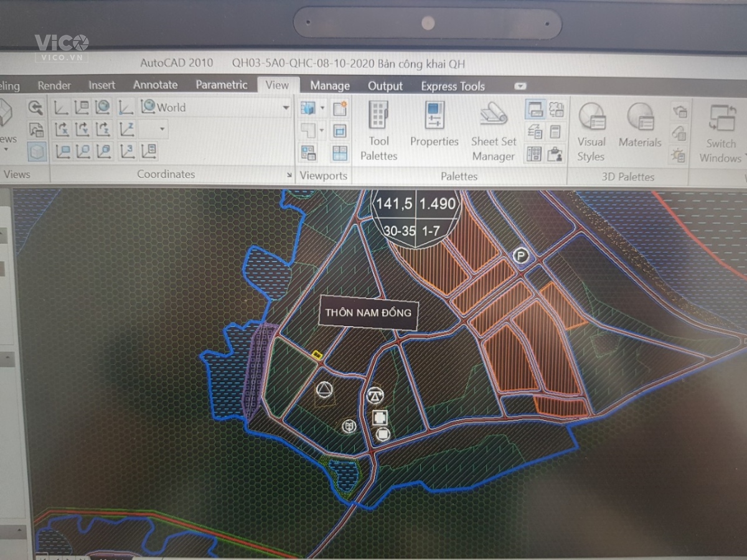Viewport: 747px width, 560px height.
Task: Toggle the Command Line palette icon
Action: [x=535, y=109]
